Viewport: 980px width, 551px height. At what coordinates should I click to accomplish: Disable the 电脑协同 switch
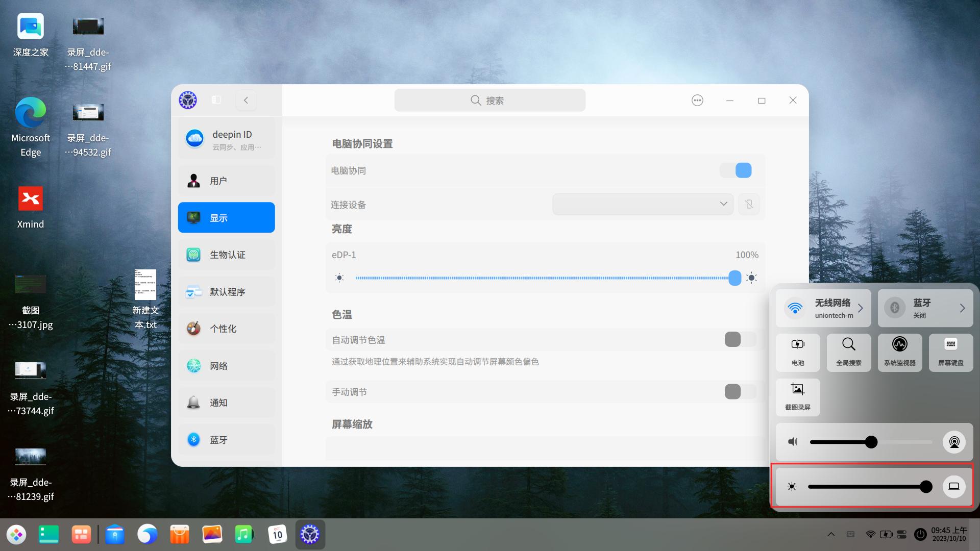(736, 170)
